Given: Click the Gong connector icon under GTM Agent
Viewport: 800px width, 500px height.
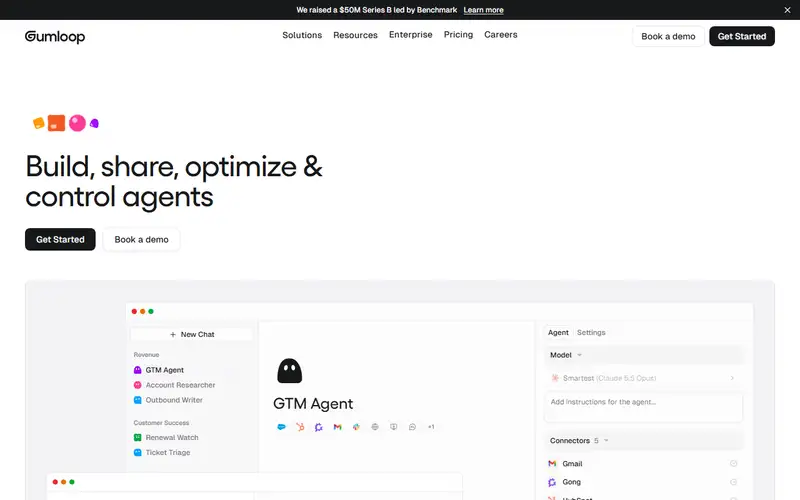Looking at the screenshot, I should click(x=319, y=427).
